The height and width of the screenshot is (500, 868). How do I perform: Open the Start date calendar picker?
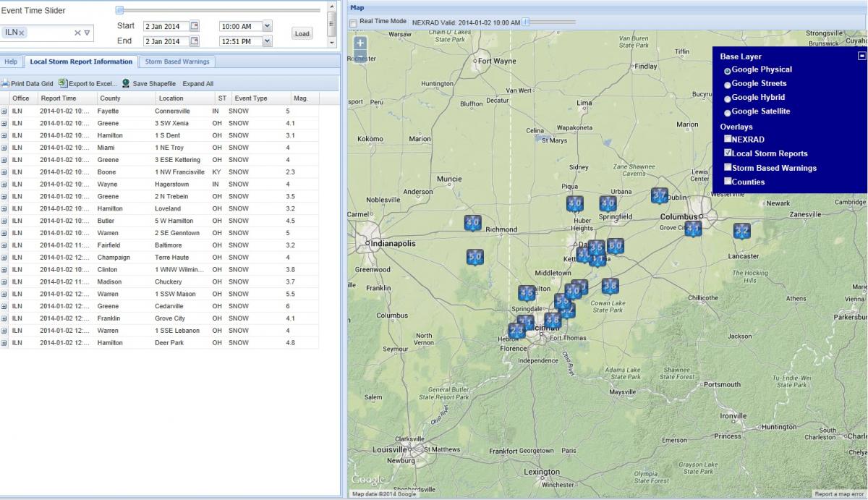[x=195, y=26]
